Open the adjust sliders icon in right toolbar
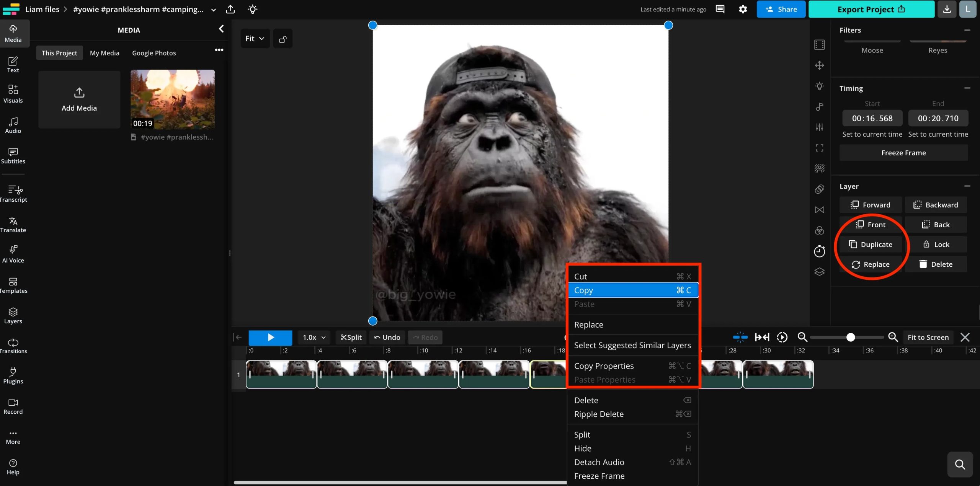The width and height of the screenshot is (980, 486). [819, 127]
